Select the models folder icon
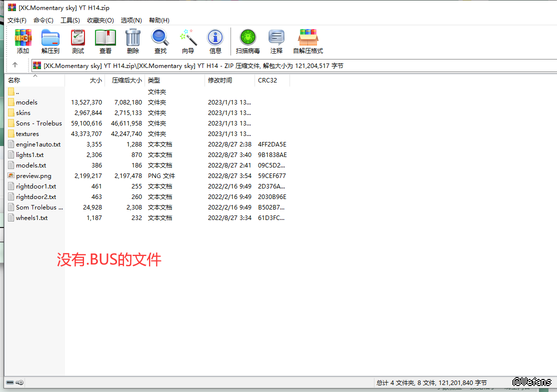 [x=11, y=102]
